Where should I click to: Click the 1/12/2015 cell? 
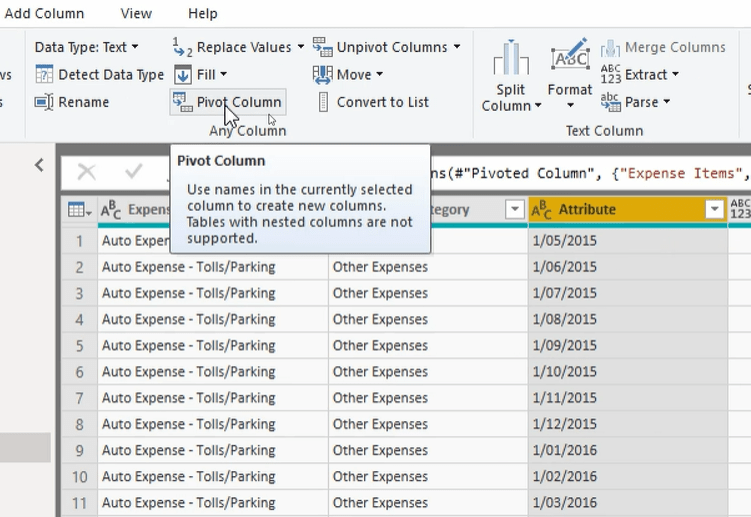(x=628, y=424)
